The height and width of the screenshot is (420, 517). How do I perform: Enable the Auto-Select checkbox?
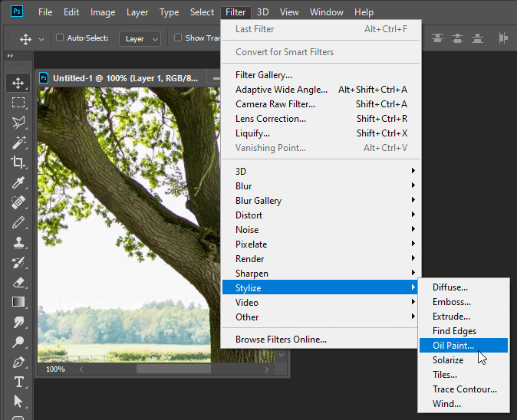tap(61, 38)
